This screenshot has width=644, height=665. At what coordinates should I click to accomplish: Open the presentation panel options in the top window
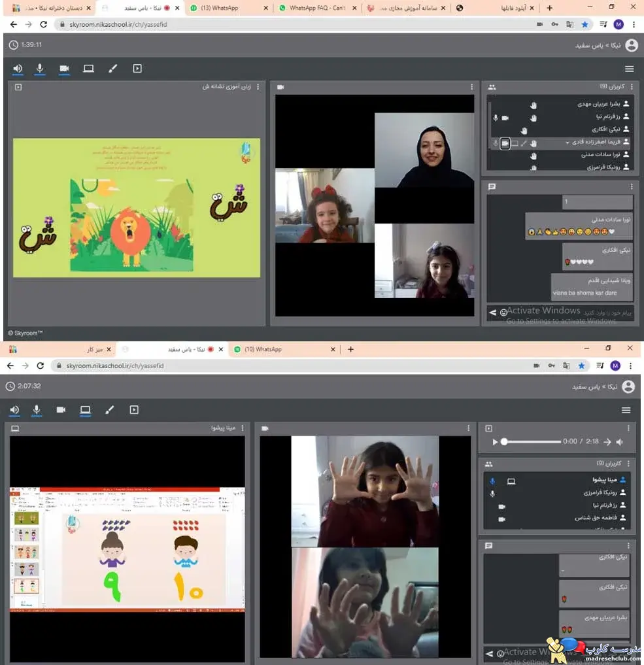(258, 87)
